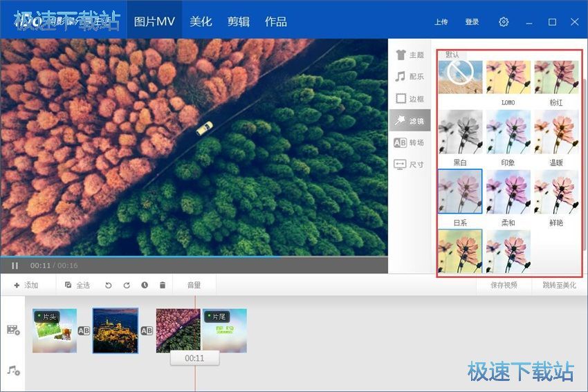This screenshot has height=392, width=588.
Task: Click the 保存视频 button
Action: [x=504, y=286]
